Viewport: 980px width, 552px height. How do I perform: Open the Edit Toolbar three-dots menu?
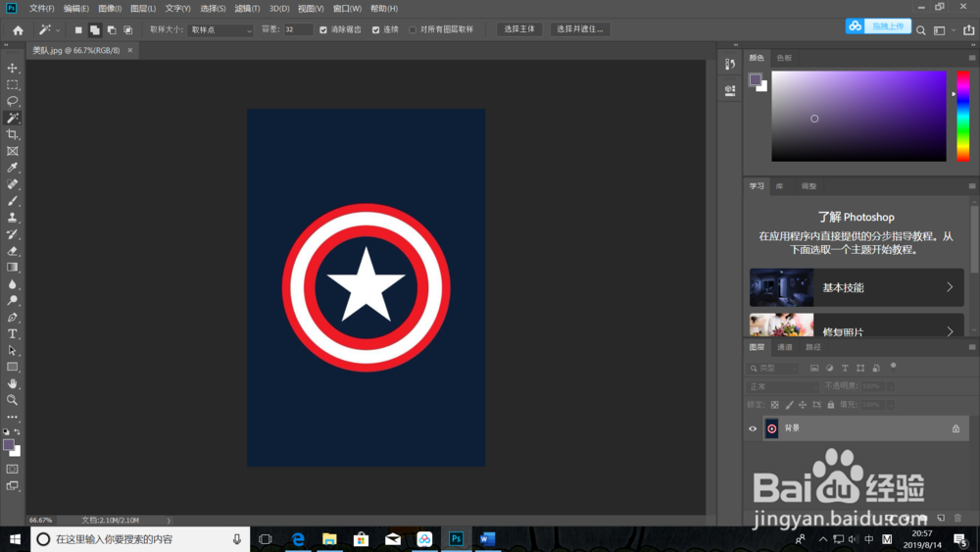12,417
